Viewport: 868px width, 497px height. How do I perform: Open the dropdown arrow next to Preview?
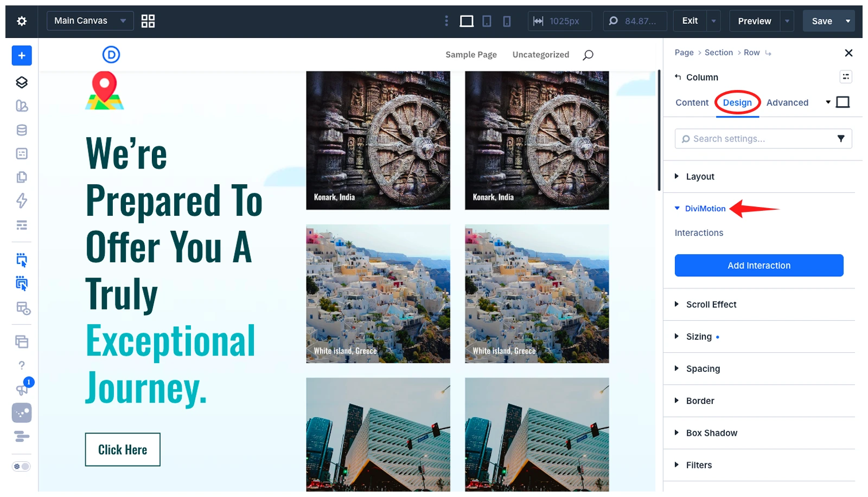tap(787, 21)
